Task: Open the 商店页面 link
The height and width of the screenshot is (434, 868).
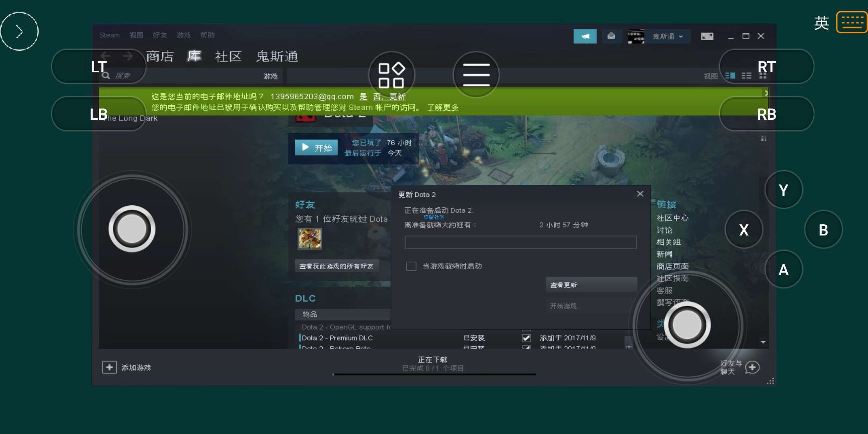Action: [672, 266]
